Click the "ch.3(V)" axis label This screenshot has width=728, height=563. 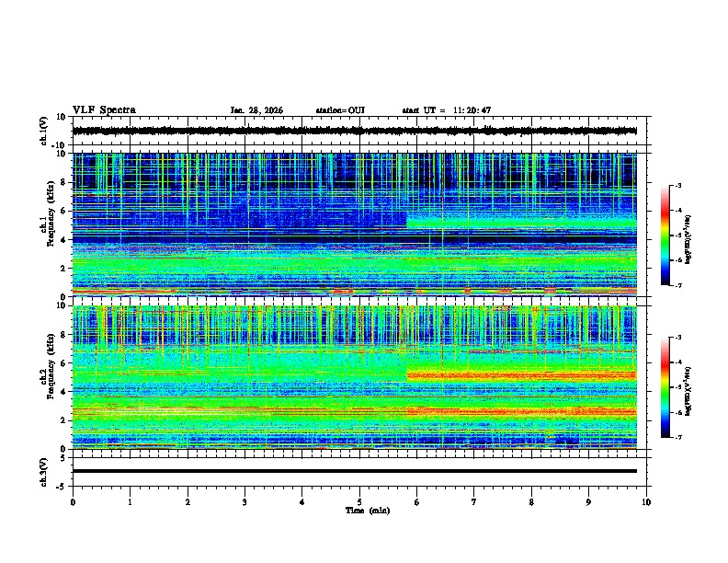tap(44, 472)
